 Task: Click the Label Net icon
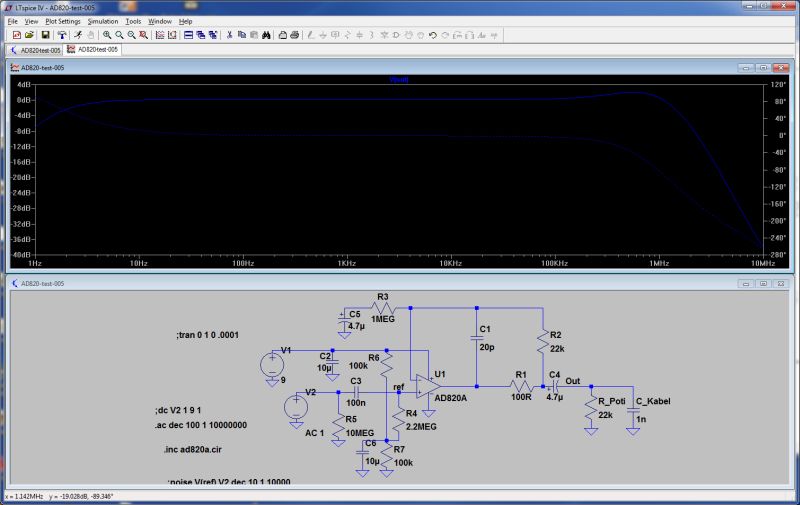335,35
